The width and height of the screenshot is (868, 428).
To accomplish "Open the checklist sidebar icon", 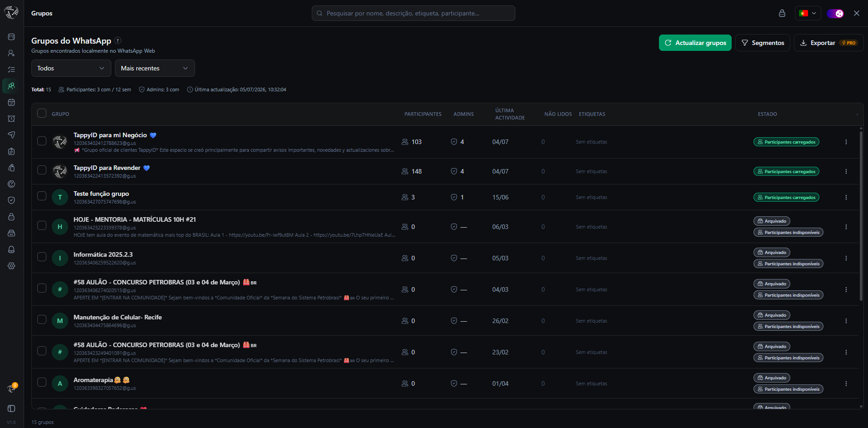I will pos(11,70).
